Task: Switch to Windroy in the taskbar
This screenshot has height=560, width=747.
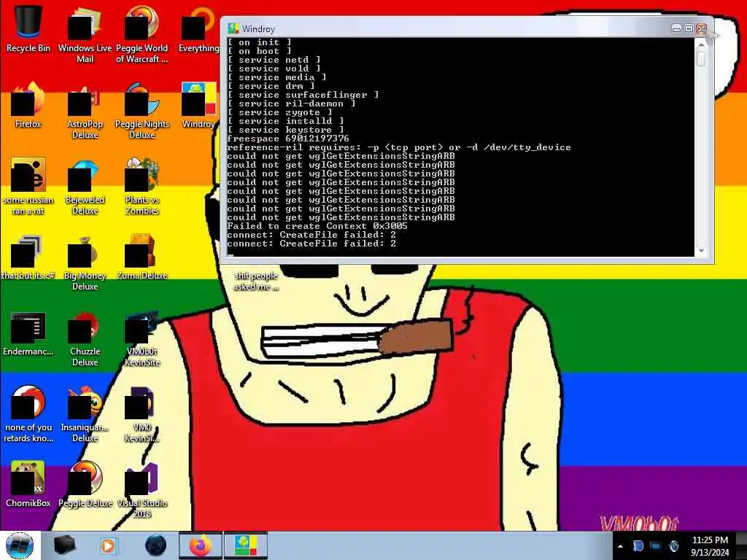Action: coord(246,545)
